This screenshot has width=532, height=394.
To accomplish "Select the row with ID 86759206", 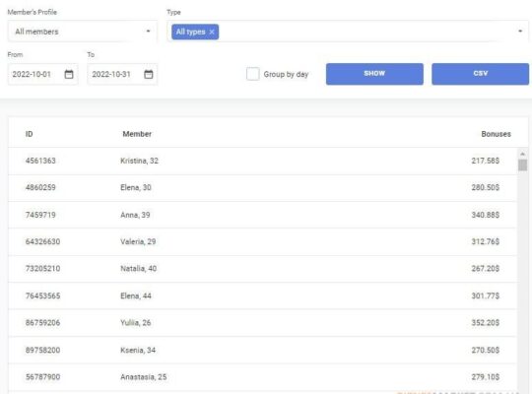I will [x=263, y=323].
